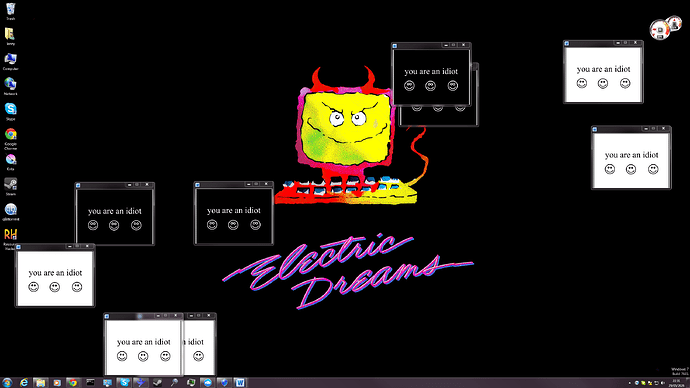Switch to Chrome on the taskbar
The image size is (690, 388).
(73, 383)
